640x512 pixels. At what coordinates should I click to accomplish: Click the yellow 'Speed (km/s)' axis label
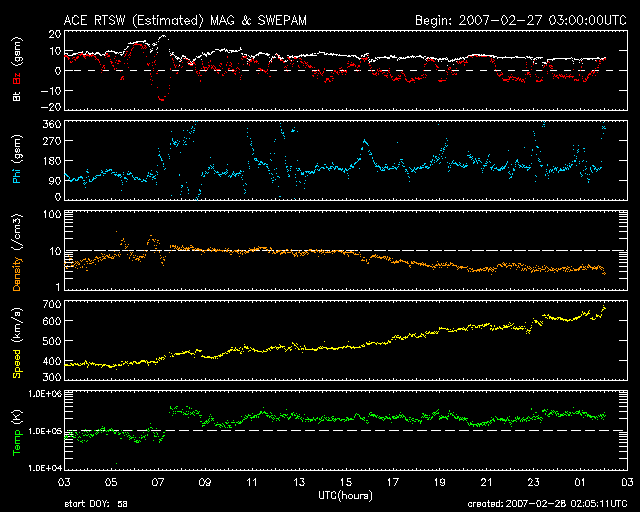(17, 343)
